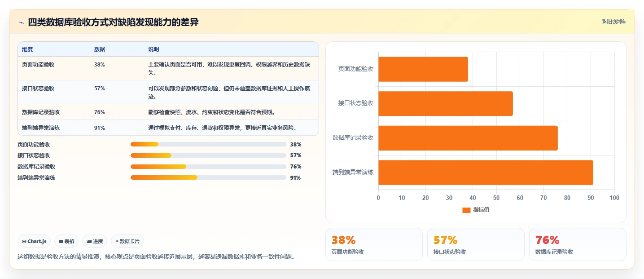Select the 进度 tag chip
Image resolution: width=644 pixels, height=279 pixels.
pos(95,241)
